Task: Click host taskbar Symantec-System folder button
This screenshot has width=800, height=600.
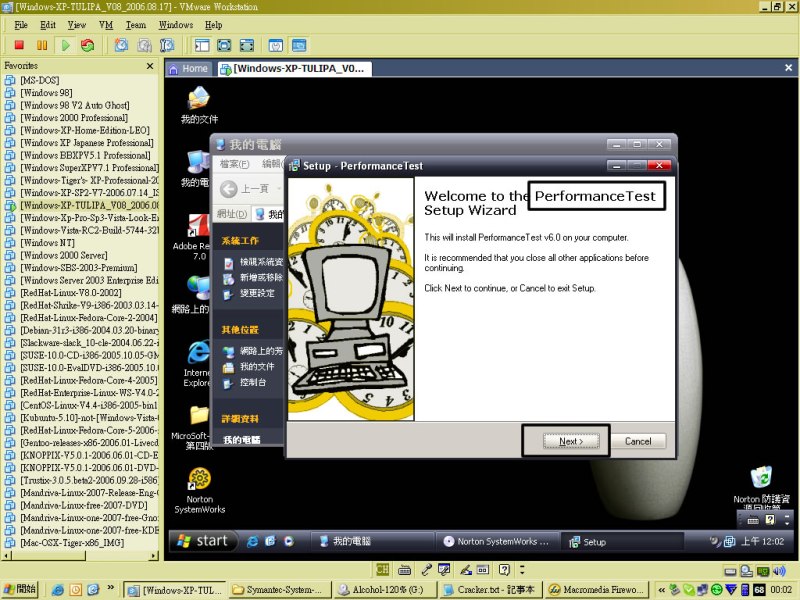Action: pos(280,590)
